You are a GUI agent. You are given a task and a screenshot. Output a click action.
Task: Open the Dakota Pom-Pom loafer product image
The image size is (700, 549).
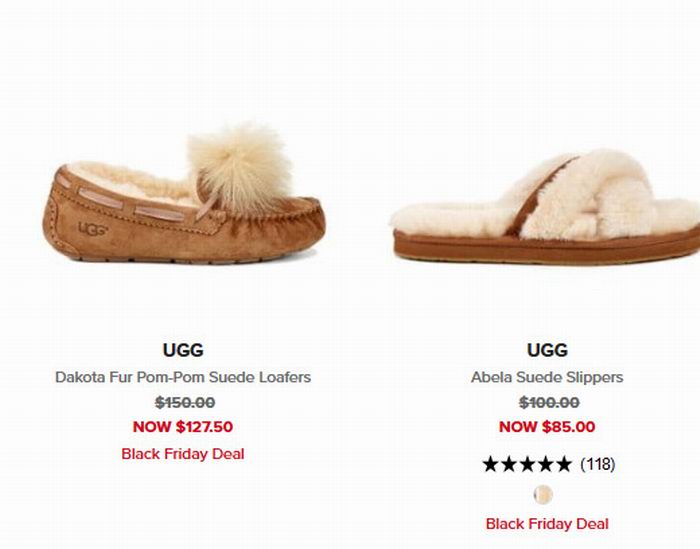tap(184, 195)
